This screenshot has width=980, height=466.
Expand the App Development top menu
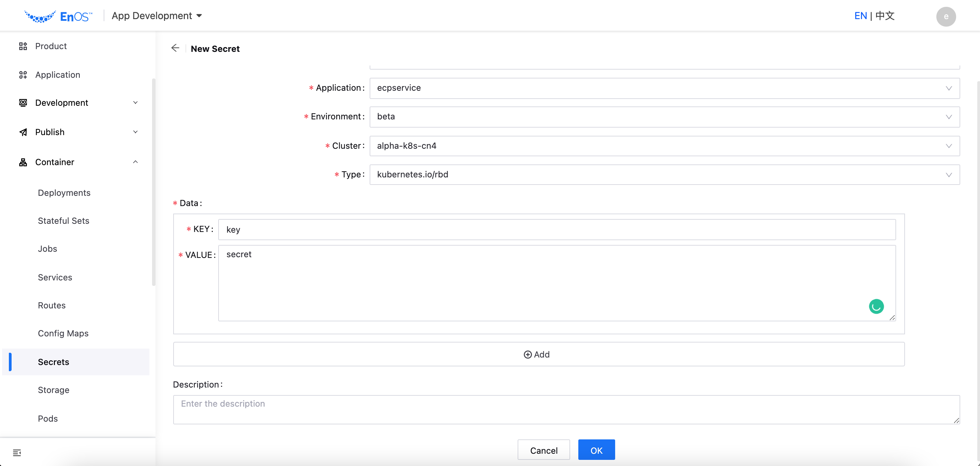(x=157, y=16)
